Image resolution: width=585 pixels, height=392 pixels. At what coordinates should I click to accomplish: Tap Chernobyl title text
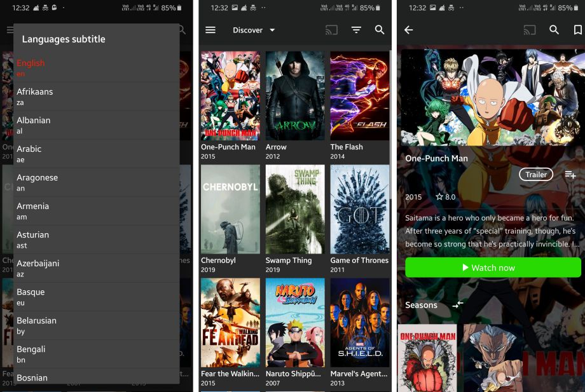218,260
